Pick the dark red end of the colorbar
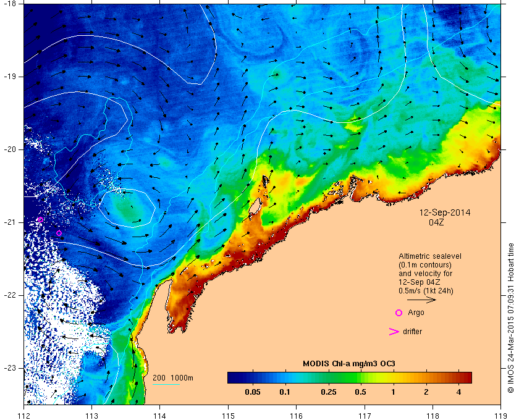The image size is (519, 420). (x=467, y=377)
